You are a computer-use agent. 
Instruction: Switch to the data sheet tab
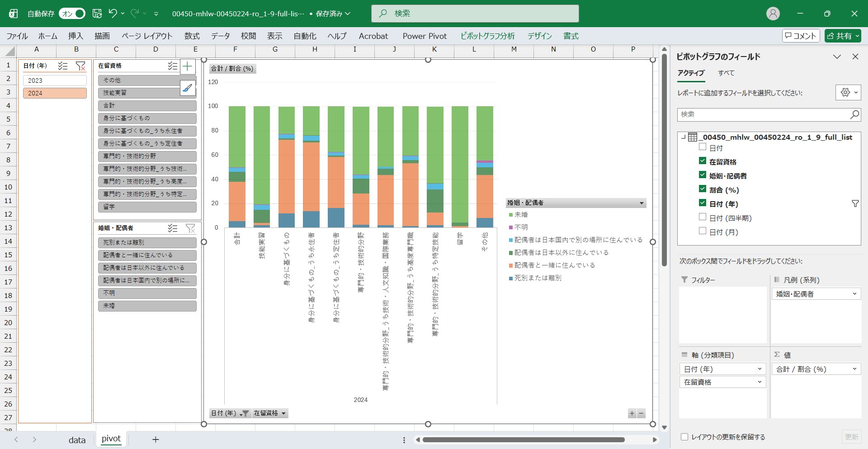tap(77, 440)
